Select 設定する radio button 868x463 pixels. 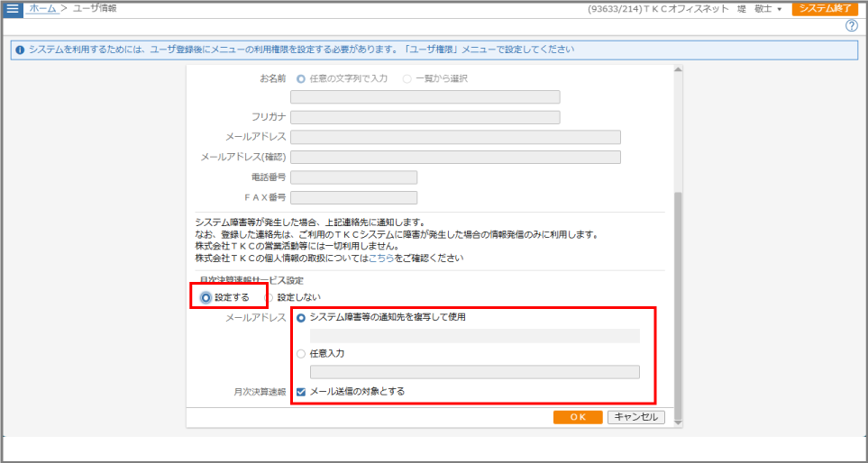206,297
